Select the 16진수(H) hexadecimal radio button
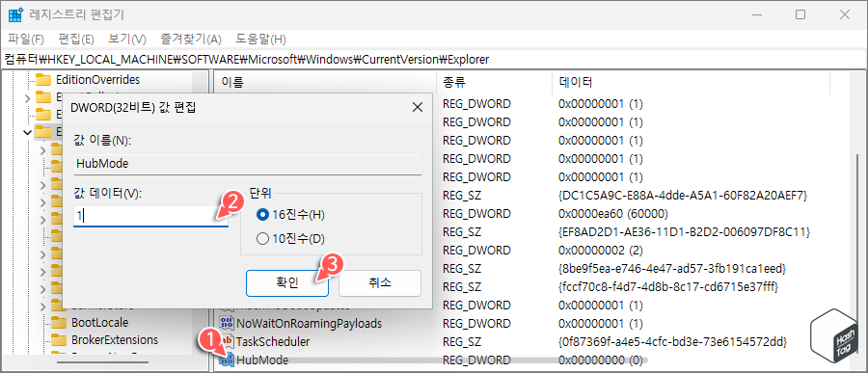 pos(262,214)
